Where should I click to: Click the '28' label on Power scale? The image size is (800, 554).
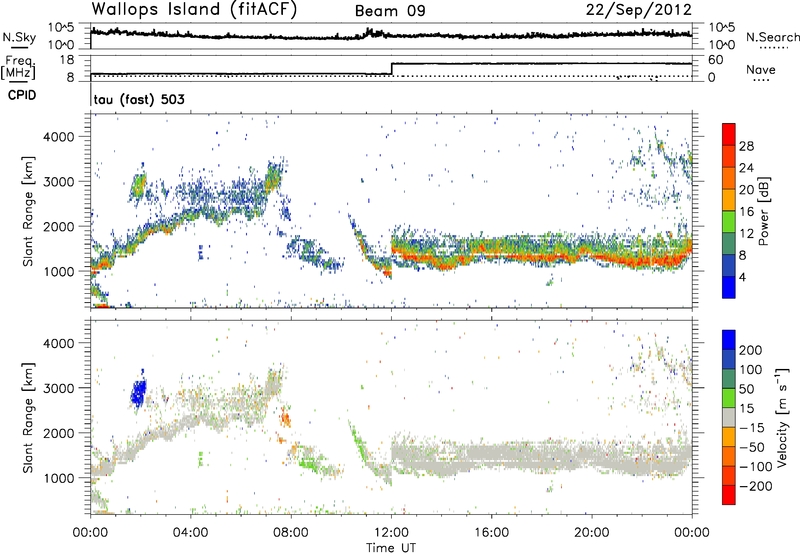point(746,146)
